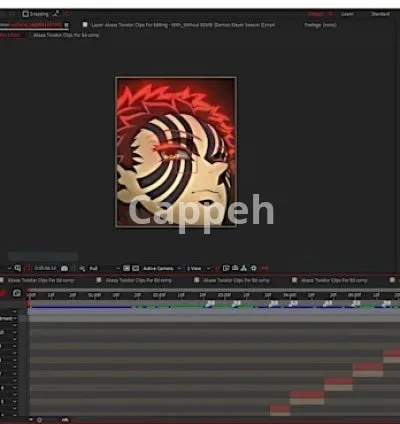400x424 pixels.
Task: Switch to the Standard workspace
Action: [380, 14]
